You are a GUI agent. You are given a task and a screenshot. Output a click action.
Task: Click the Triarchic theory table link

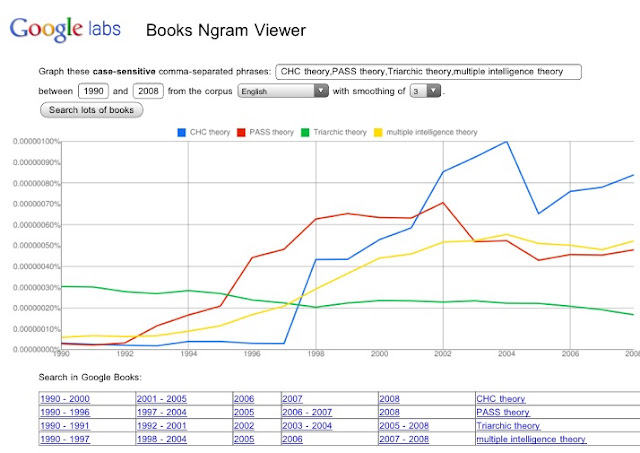[508, 426]
